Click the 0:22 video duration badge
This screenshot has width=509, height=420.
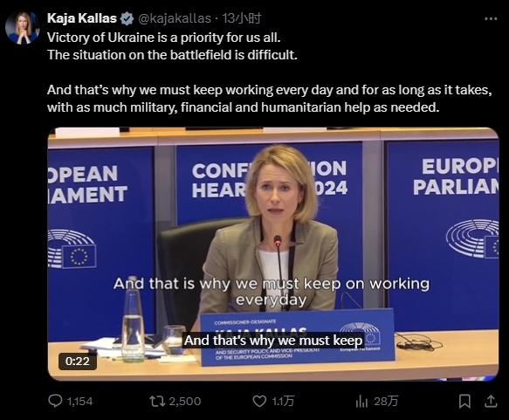(x=78, y=361)
